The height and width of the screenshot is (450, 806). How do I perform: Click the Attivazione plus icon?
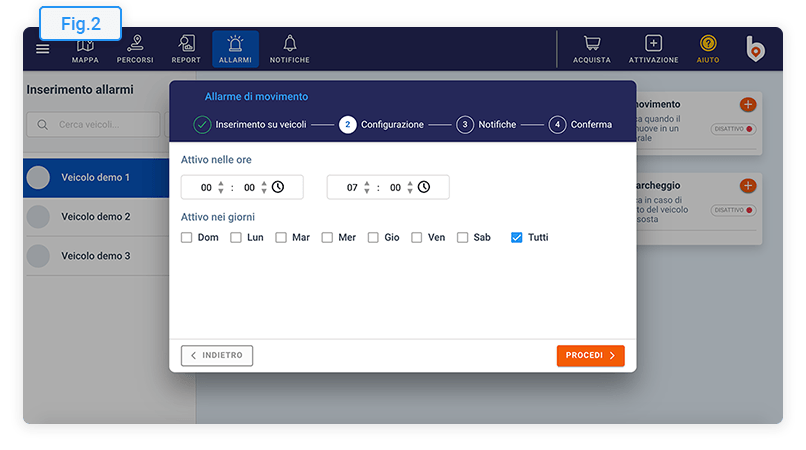[653, 49]
